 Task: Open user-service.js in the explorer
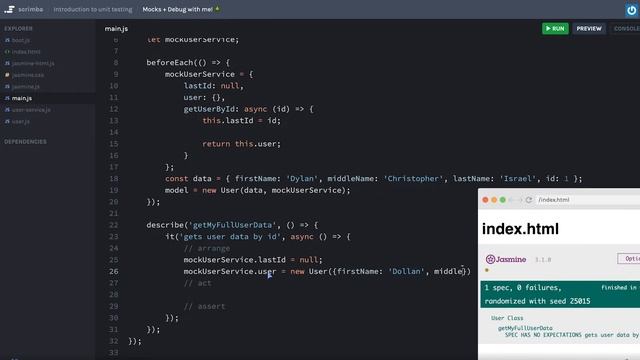tap(31, 110)
